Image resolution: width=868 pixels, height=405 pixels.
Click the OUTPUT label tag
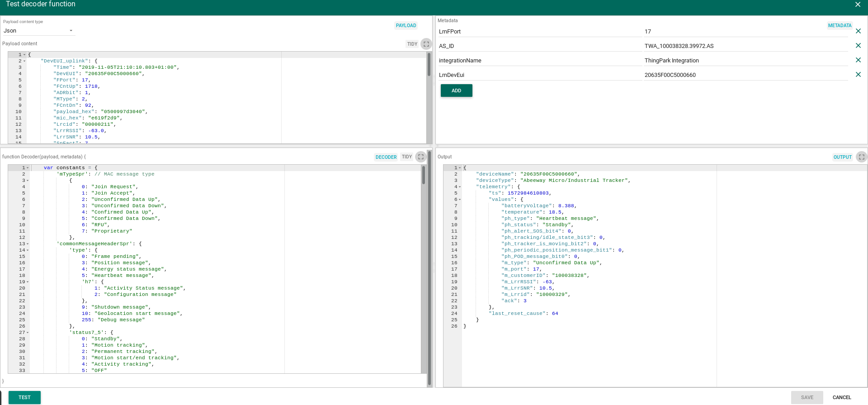point(843,157)
